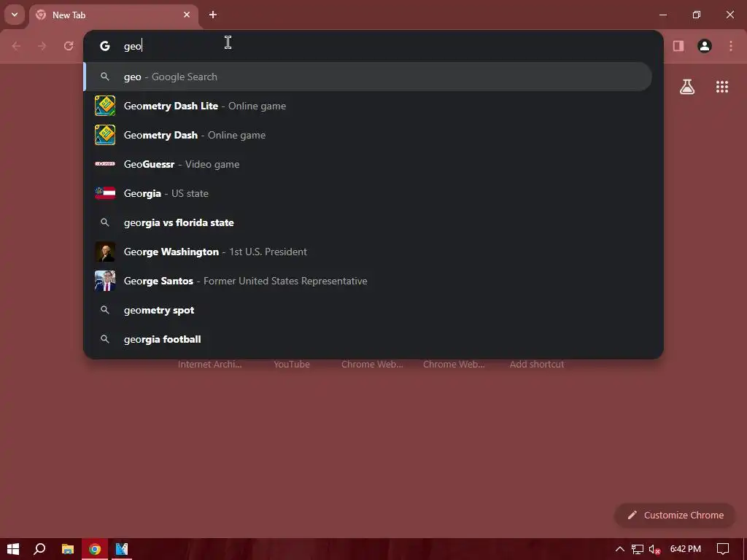The width and height of the screenshot is (747, 560).
Task: Open the notification center icon
Action: tap(723, 549)
